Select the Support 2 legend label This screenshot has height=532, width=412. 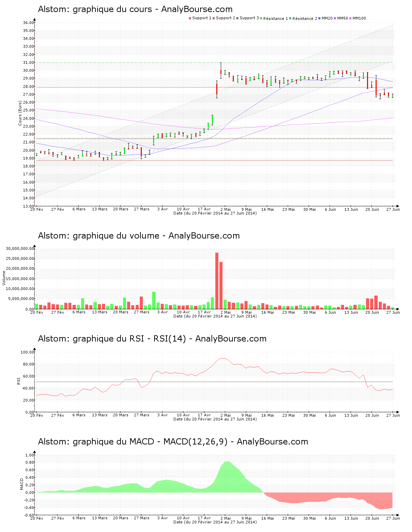[x=226, y=18]
